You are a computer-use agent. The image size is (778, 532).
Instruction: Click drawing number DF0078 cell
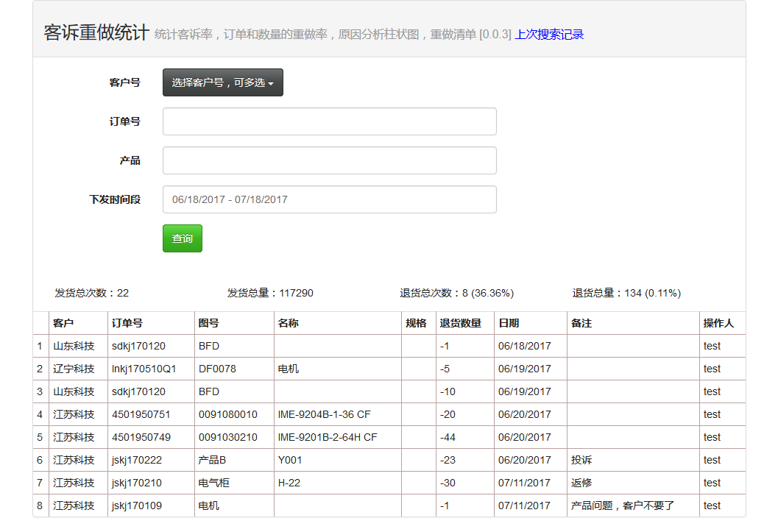pos(217,369)
